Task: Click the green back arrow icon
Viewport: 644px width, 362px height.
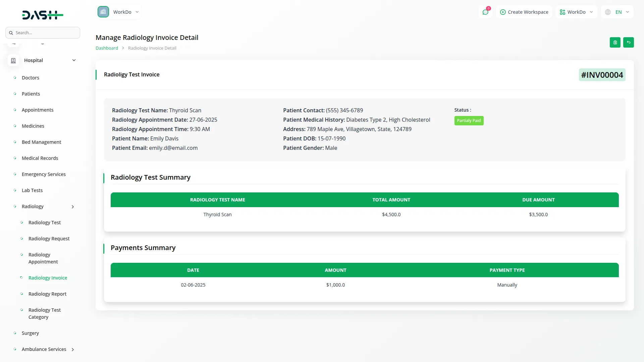Action: 628,43
